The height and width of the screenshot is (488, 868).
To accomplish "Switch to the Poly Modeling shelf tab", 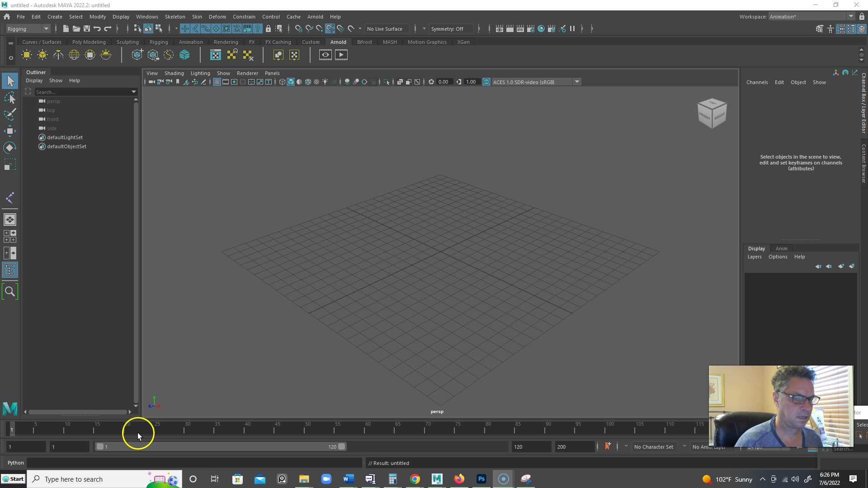I will 89,42.
